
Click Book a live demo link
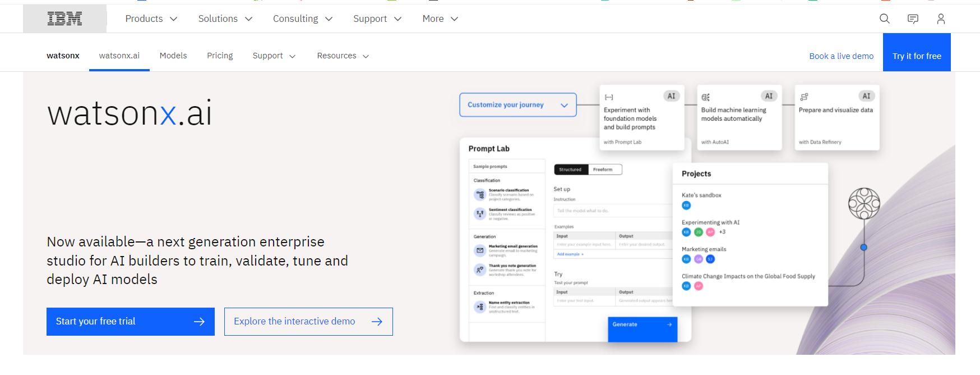coord(842,56)
